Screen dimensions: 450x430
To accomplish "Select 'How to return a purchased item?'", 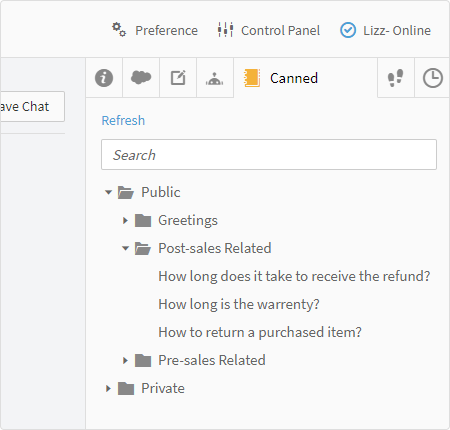I will pyautogui.click(x=260, y=332).
